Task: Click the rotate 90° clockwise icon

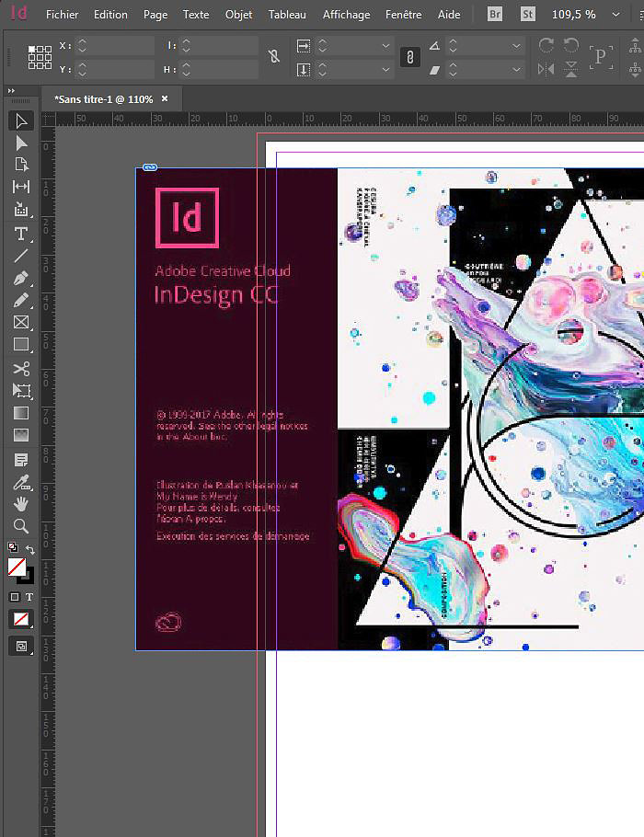Action: (546, 45)
